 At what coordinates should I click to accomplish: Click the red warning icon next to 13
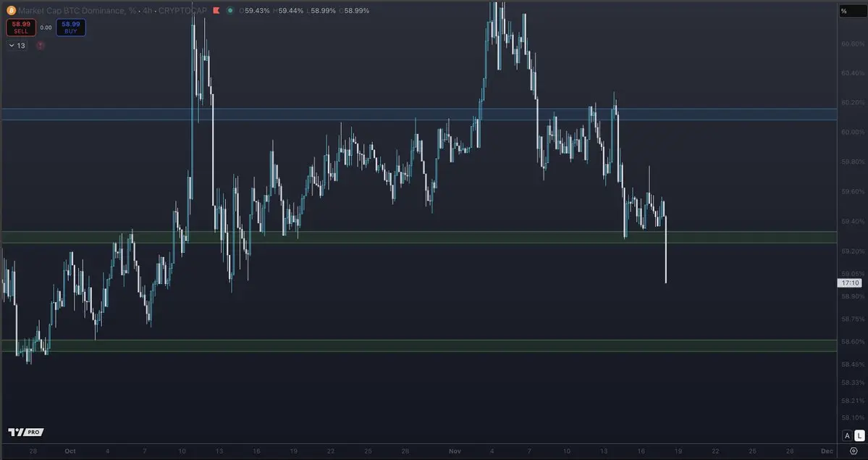(40, 46)
